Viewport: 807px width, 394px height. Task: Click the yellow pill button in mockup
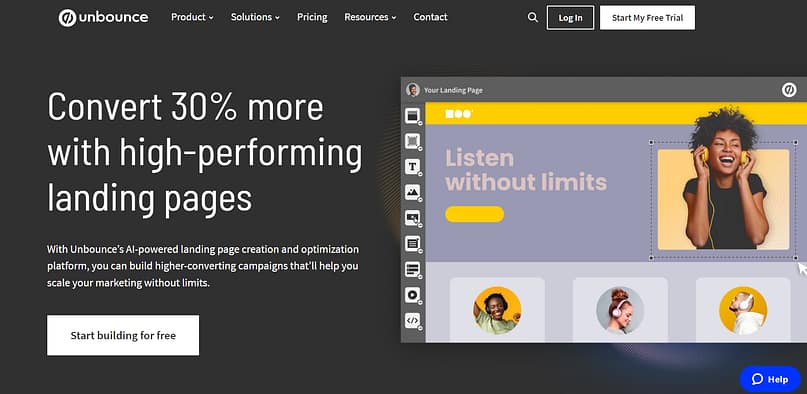475,214
